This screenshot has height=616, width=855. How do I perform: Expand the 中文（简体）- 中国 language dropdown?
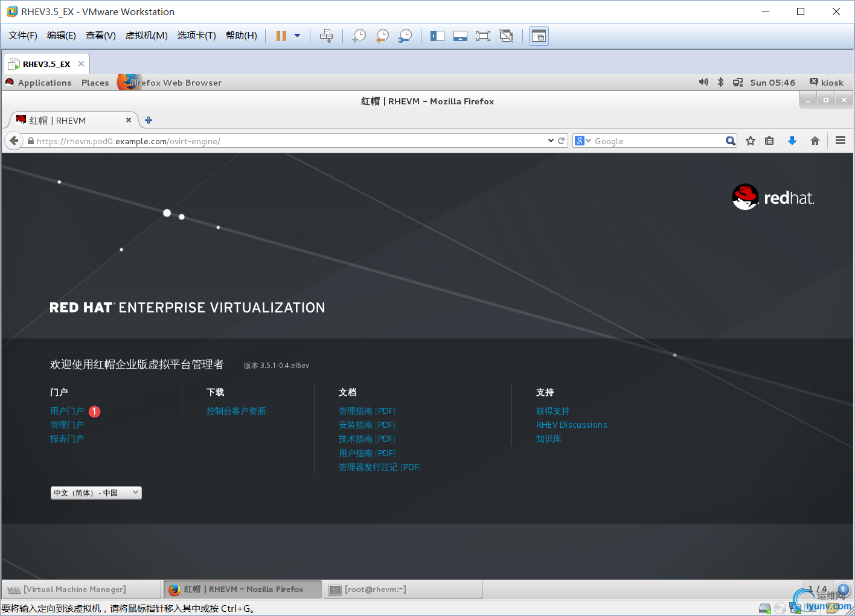point(96,493)
